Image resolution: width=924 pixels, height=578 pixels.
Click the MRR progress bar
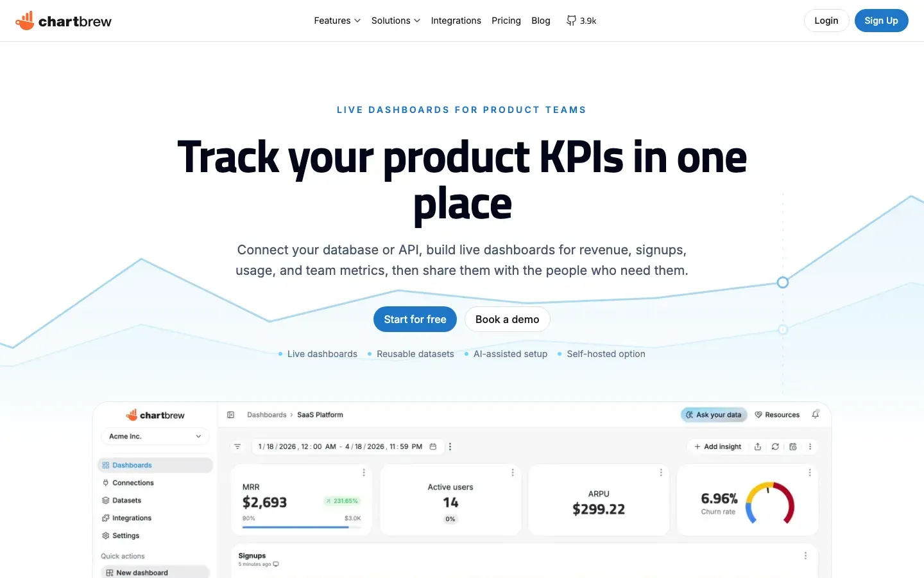(302, 527)
